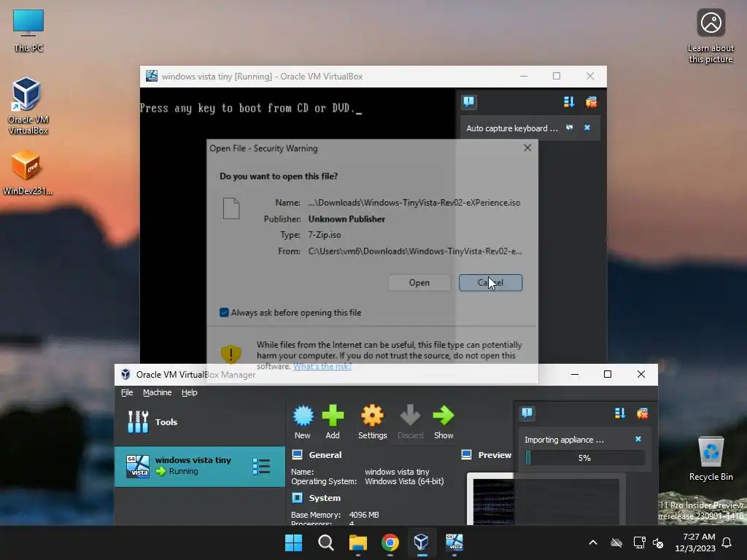
Task: Click the file document icon in the Security Warning
Action: click(231, 208)
